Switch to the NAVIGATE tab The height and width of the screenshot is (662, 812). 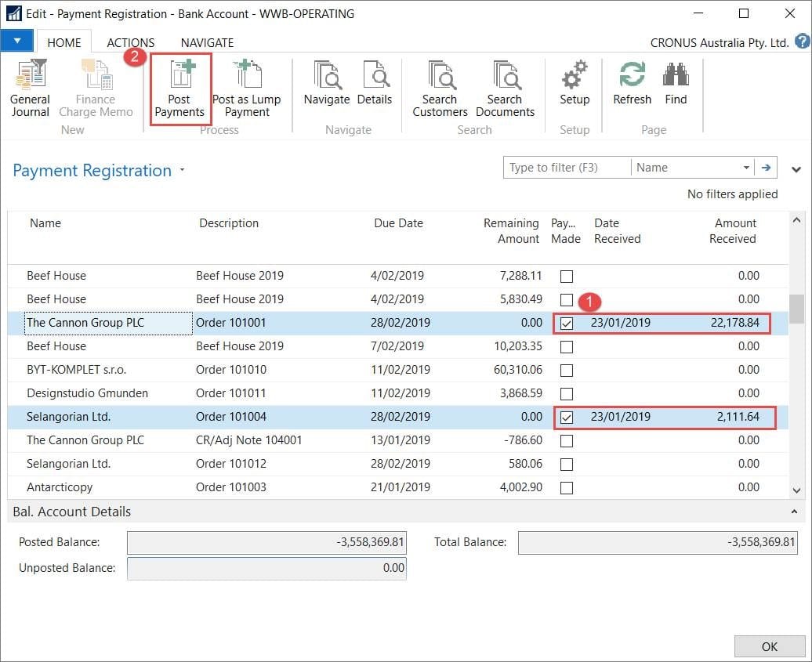pyautogui.click(x=207, y=42)
